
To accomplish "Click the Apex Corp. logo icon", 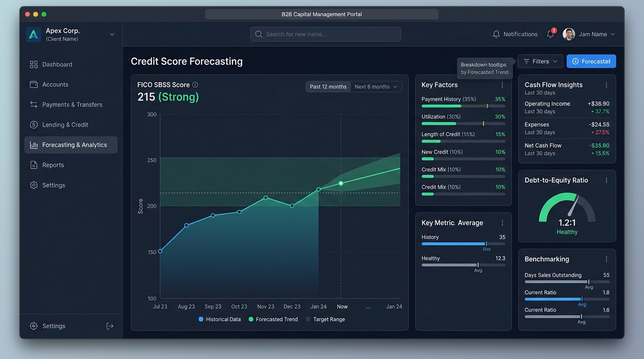I will [33, 35].
